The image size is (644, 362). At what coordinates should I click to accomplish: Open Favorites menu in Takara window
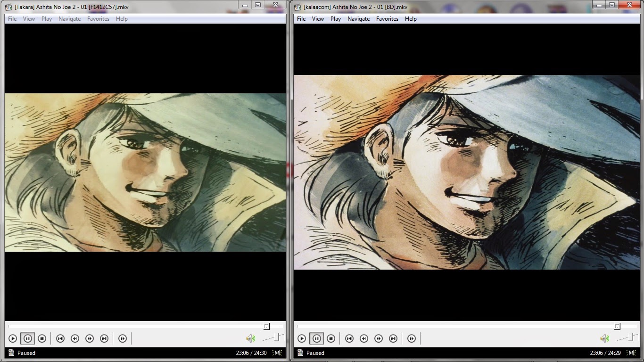tap(99, 19)
